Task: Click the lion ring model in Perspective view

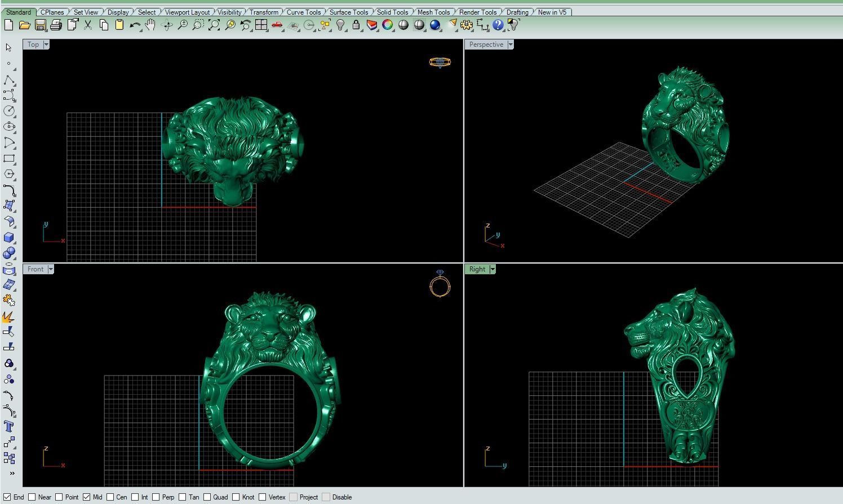Action: pos(685,124)
